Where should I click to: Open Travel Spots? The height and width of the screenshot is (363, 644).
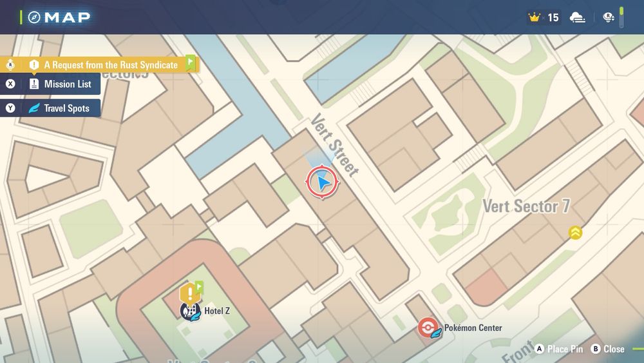tap(50, 108)
